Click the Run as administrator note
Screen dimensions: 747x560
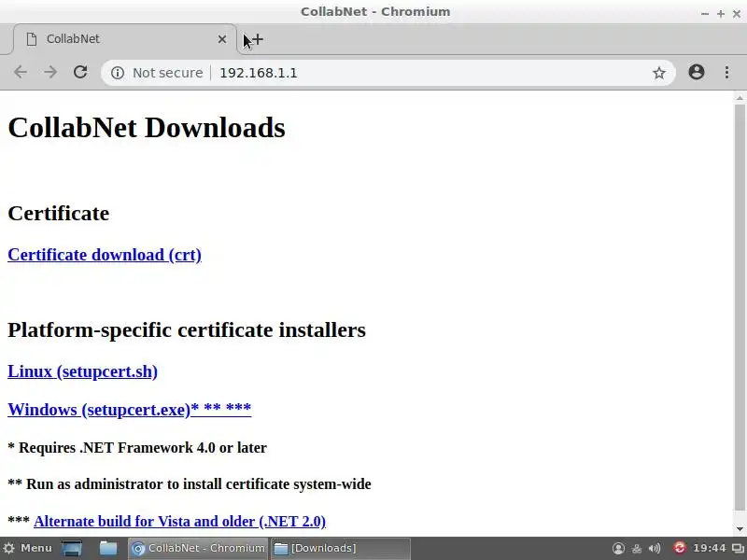(190, 484)
